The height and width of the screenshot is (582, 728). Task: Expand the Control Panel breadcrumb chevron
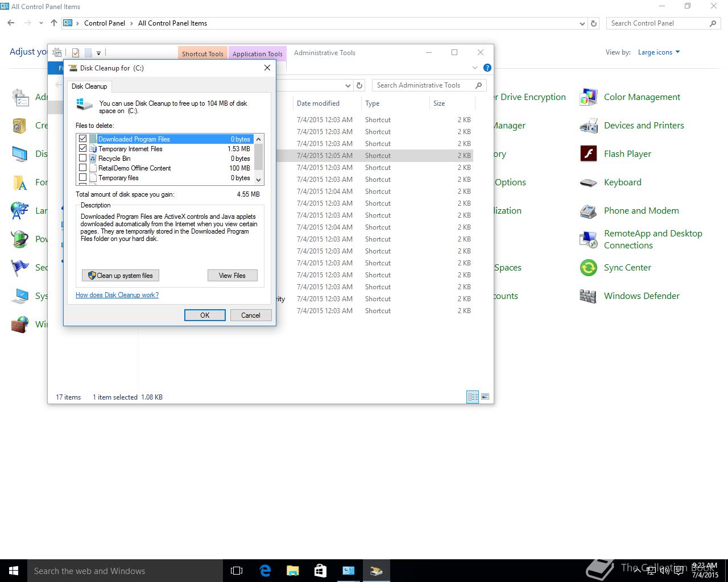click(x=131, y=23)
